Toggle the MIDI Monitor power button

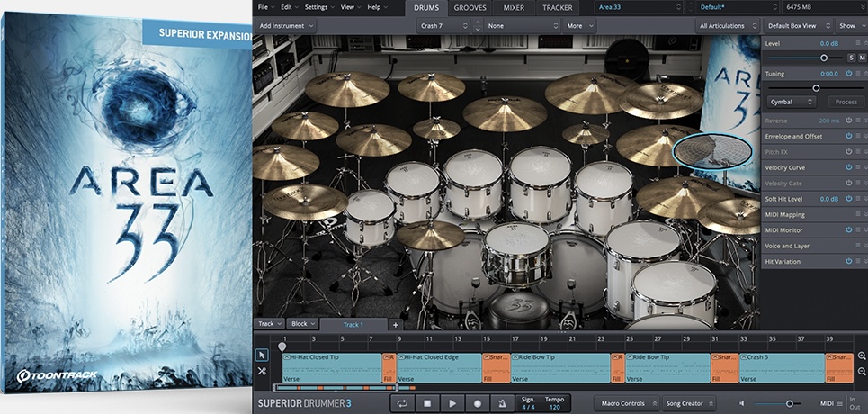point(848,229)
